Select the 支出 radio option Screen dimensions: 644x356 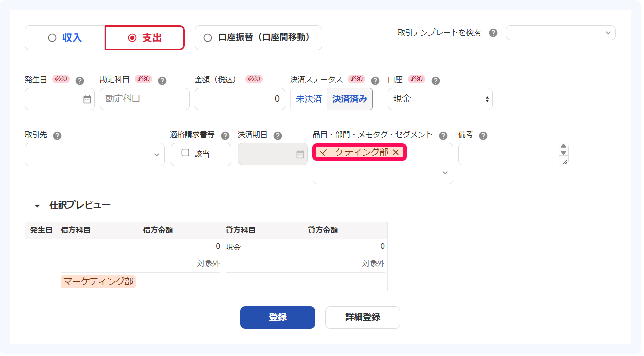point(145,38)
